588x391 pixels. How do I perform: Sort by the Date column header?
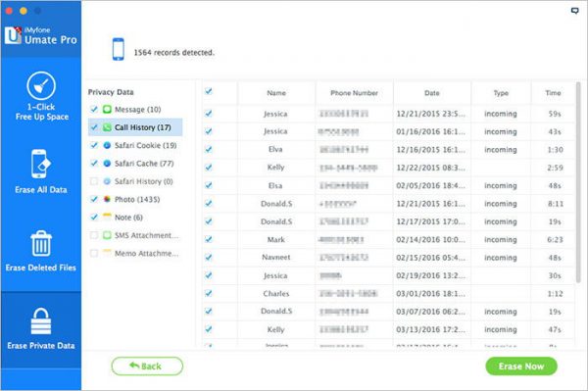(x=431, y=93)
